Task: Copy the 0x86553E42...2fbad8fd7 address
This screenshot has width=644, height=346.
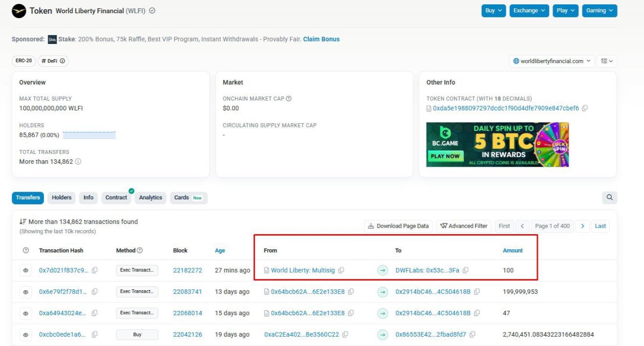Action: tap(472, 335)
